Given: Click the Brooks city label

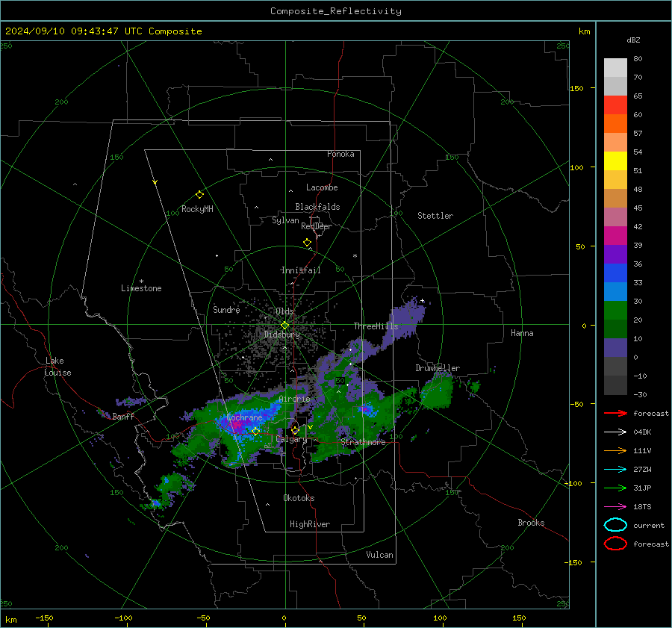Looking at the screenshot, I should pos(531,523).
